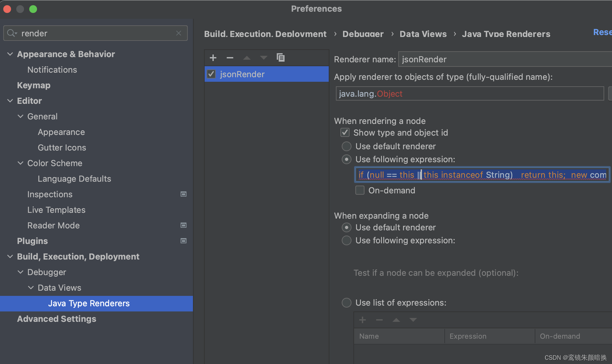Viewport: 612px width, 364px height.
Task: Select Use default renderer for expanding a node
Action: [x=347, y=227]
